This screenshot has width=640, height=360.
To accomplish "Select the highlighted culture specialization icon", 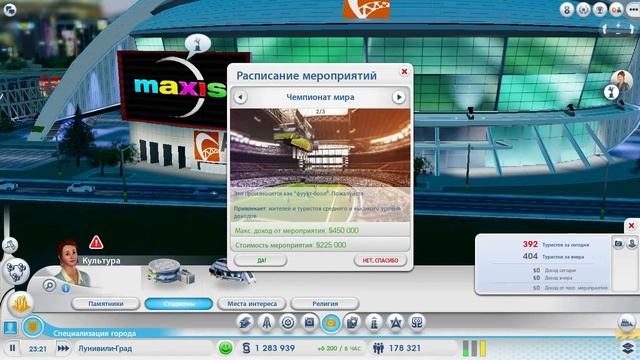I will click(331, 323).
